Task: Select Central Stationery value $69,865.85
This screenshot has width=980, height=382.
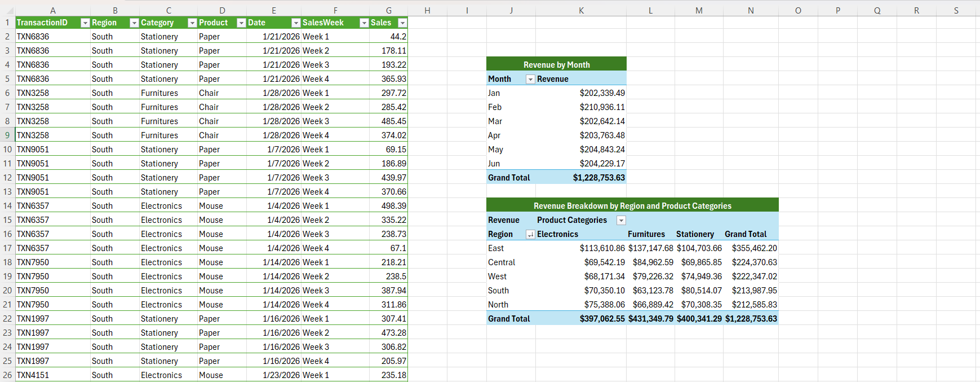Action: coord(699,262)
